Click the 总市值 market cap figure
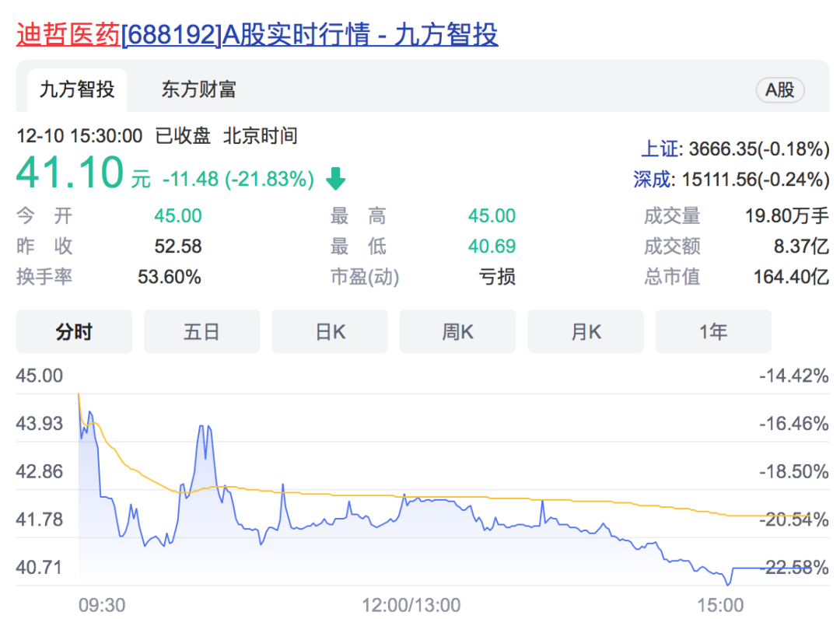The height and width of the screenshot is (619, 840). pyautogui.click(x=792, y=277)
